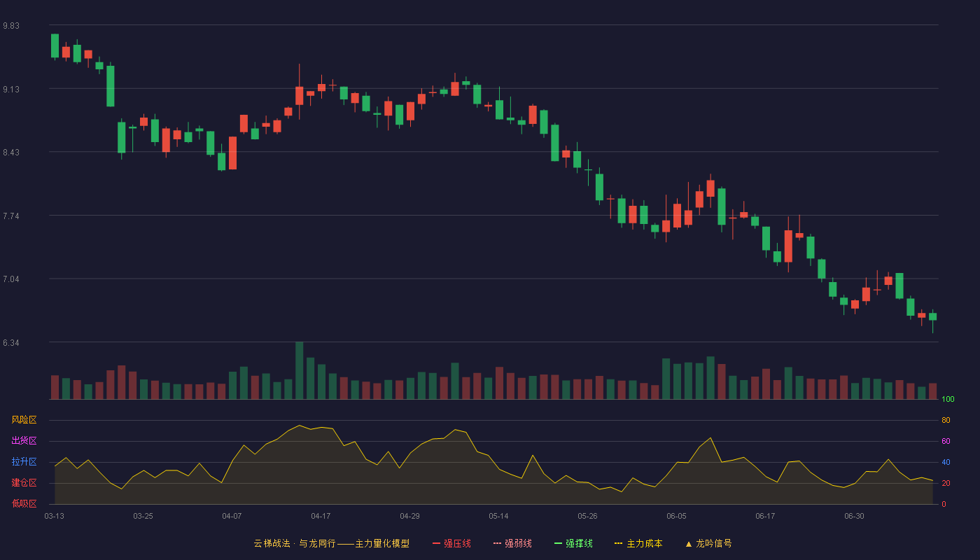Select the 建仓区 zone label

pyautogui.click(x=24, y=483)
